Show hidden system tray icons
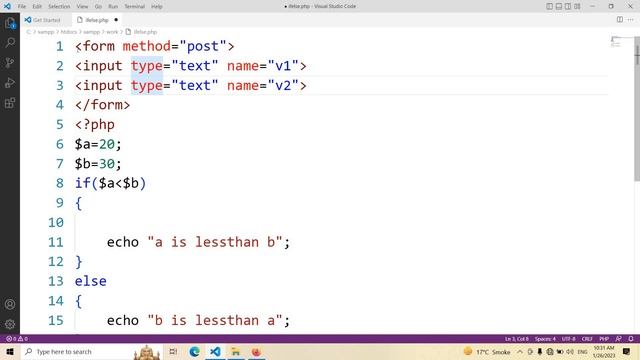Image resolution: width=640 pixels, height=360 pixels. [520, 351]
